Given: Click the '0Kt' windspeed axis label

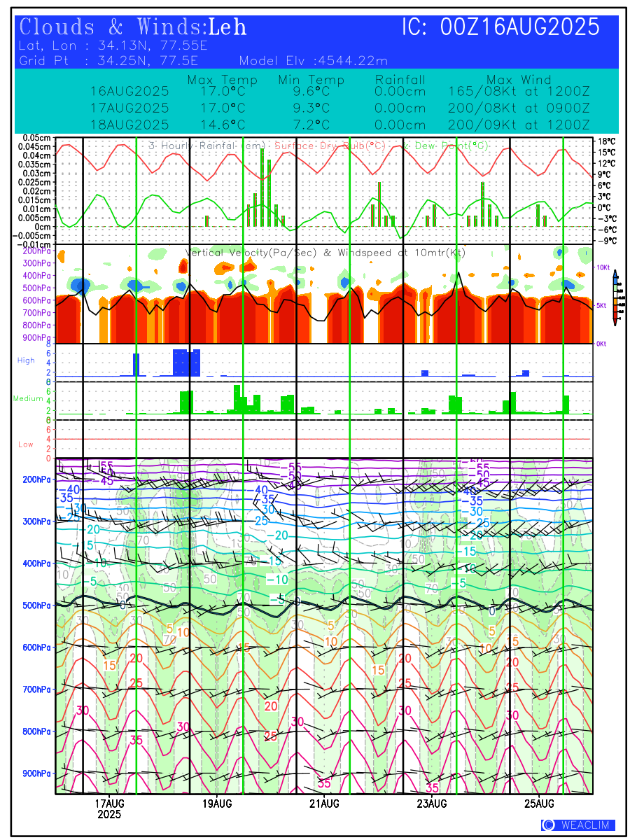Looking at the screenshot, I should point(602,344).
